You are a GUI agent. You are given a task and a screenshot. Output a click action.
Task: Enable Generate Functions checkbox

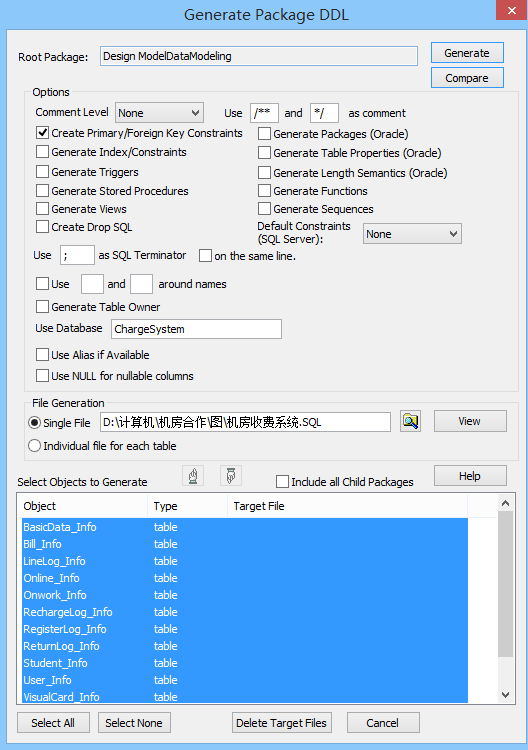[x=264, y=191]
